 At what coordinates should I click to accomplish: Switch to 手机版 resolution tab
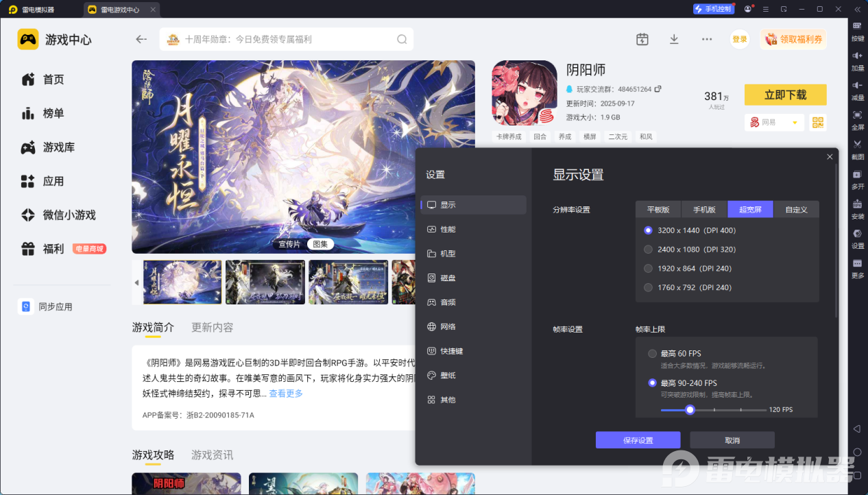click(704, 209)
